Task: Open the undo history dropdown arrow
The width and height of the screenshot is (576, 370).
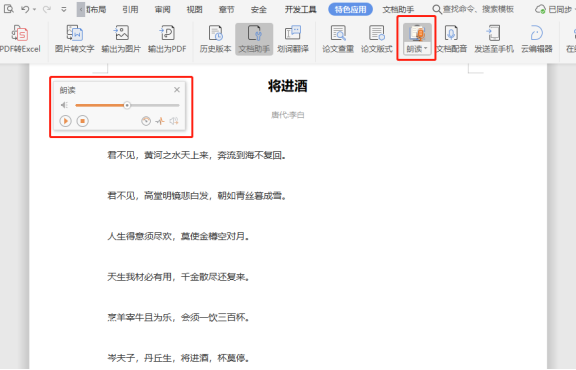Action: click(35, 9)
